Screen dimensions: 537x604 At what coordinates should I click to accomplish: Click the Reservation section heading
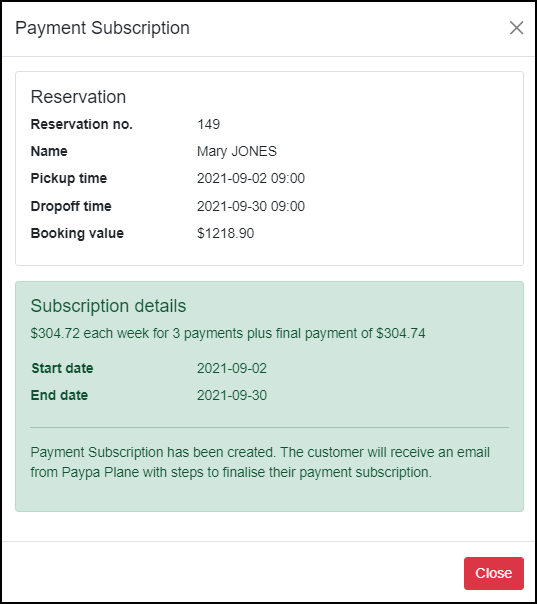[78, 97]
